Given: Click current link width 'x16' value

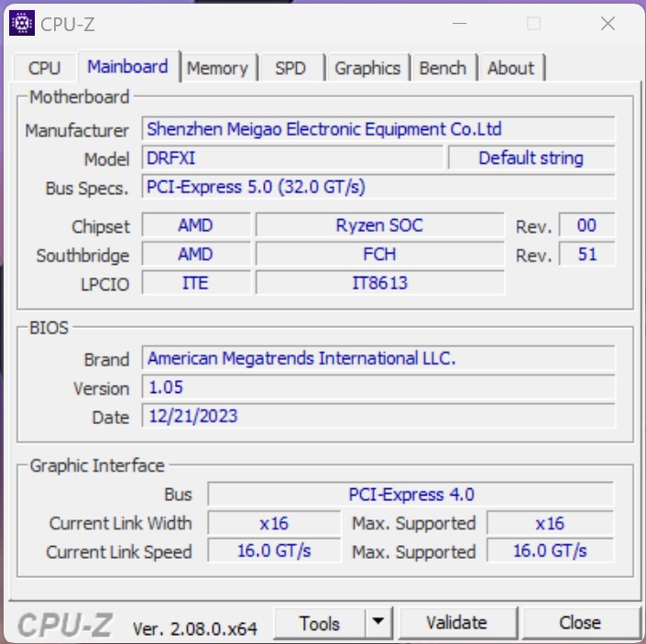Looking at the screenshot, I should pos(274,523).
